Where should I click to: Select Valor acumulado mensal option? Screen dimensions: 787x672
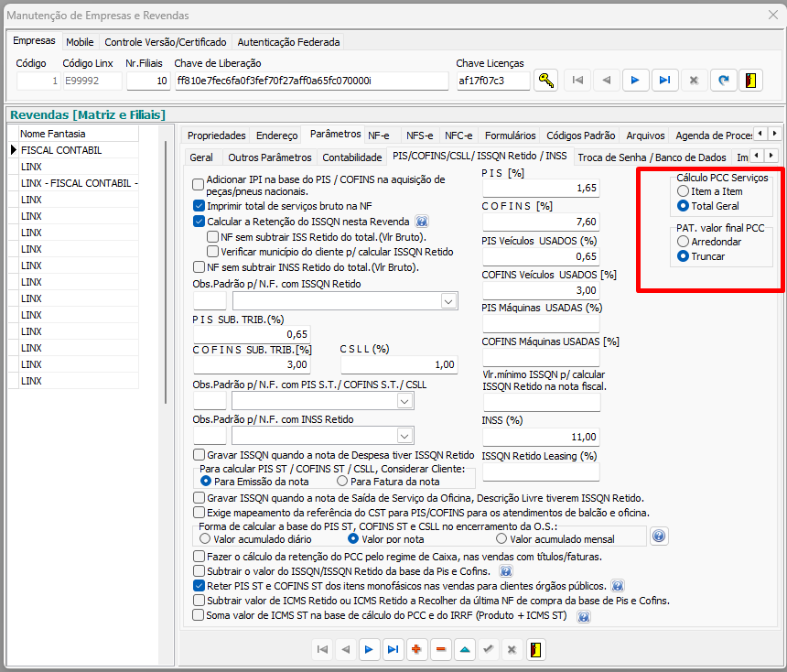501,539
